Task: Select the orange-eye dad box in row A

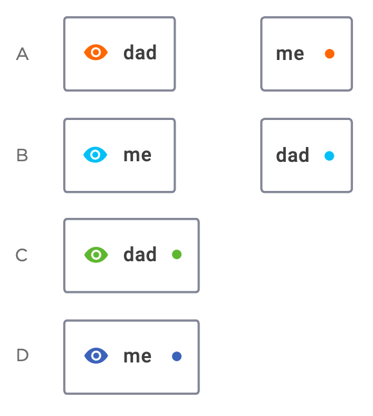Action: [120, 54]
